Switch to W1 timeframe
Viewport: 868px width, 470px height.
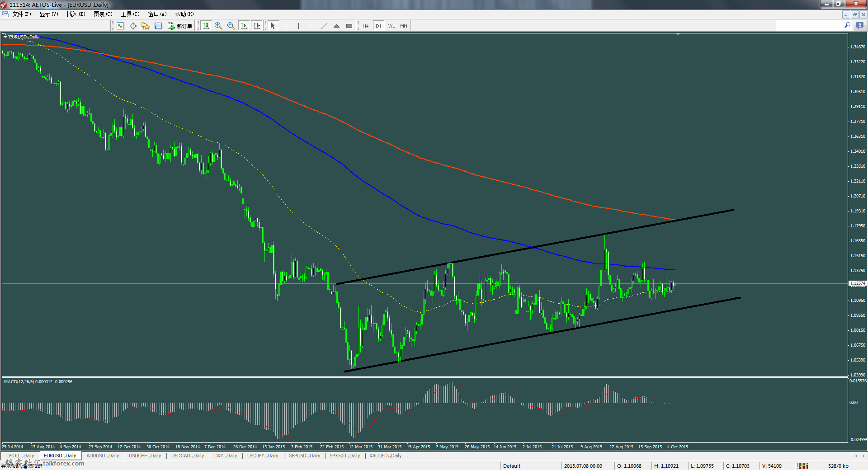coord(392,26)
